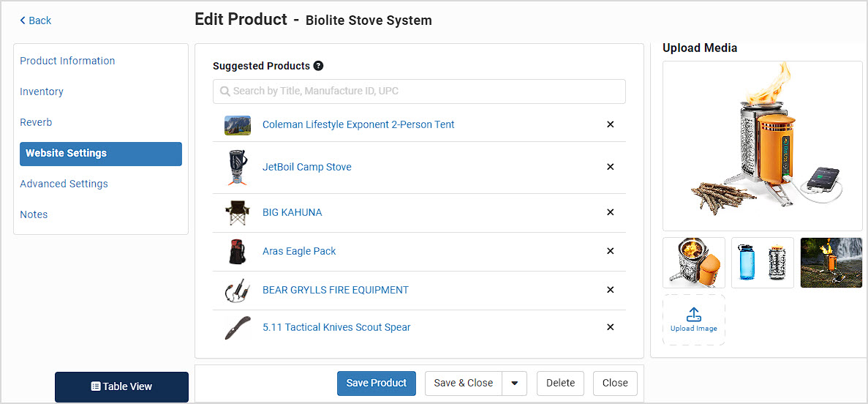Click the Delete button
The width and height of the screenshot is (868, 404).
click(x=560, y=383)
